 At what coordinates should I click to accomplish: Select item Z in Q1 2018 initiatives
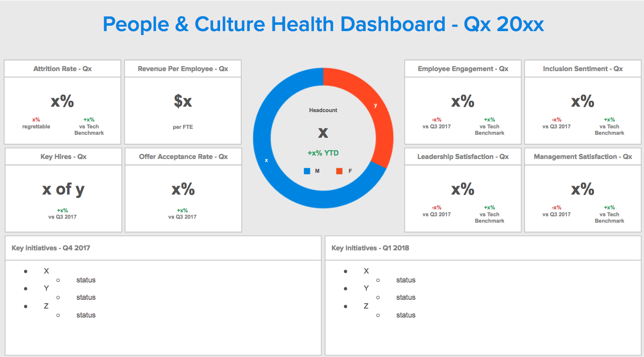(x=366, y=306)
